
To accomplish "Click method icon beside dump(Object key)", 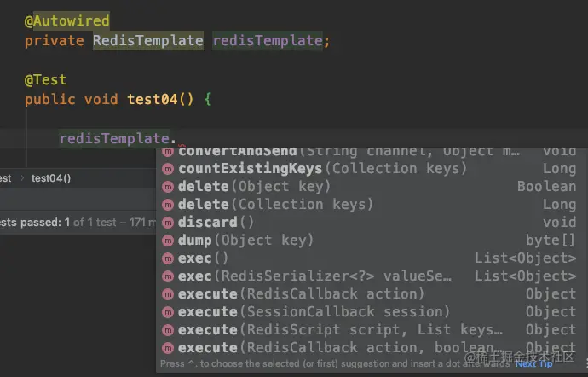I will coord(168,241).
